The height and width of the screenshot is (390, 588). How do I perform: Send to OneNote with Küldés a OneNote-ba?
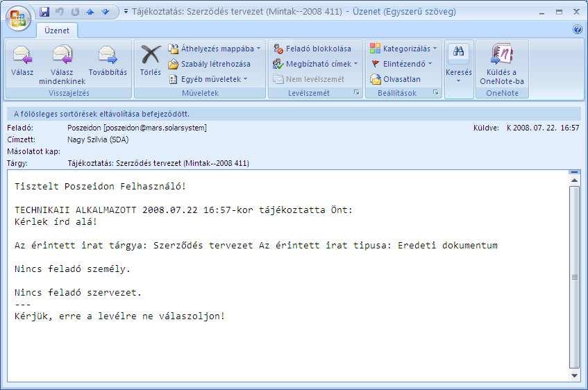coord(502,65)
